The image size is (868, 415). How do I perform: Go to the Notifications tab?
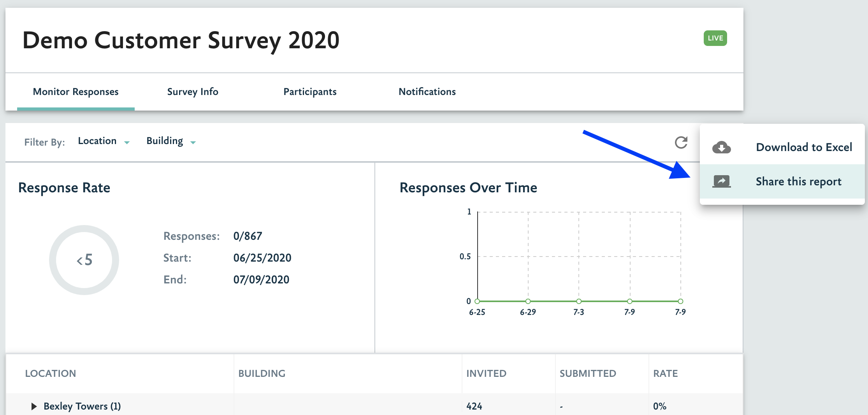tap(427, 92)
